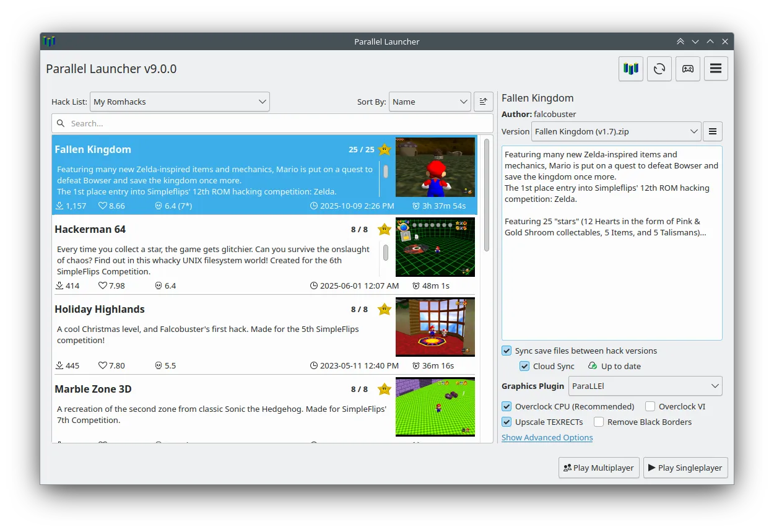Open the Sort By Name dropdown

[430, 102]
